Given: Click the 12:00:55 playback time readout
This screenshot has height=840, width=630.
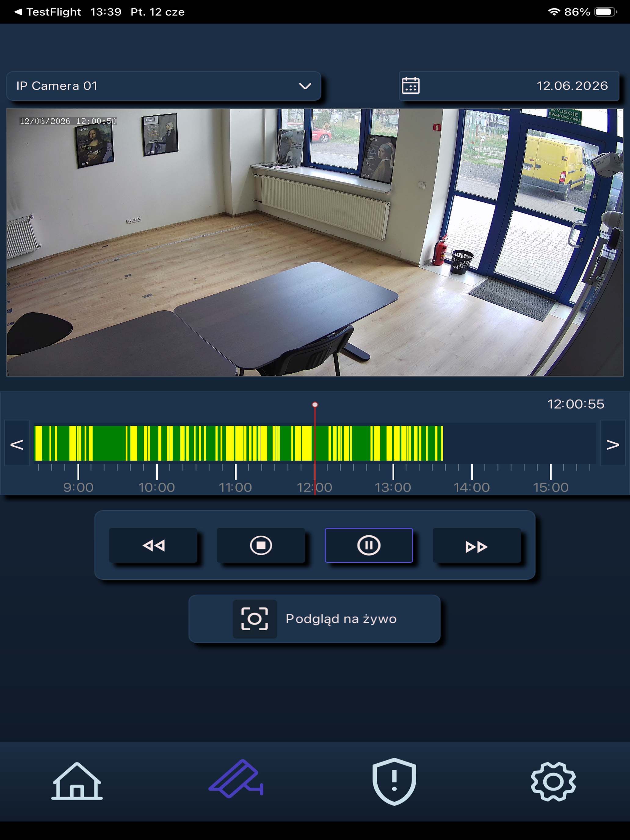Looking at the screenshot, I should pos(576,404).
